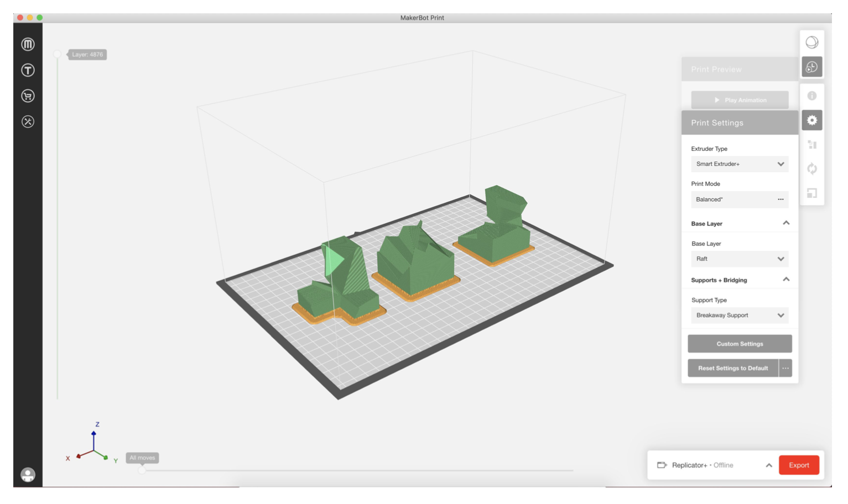Click the Print Settings panel header

pos(740,123)
